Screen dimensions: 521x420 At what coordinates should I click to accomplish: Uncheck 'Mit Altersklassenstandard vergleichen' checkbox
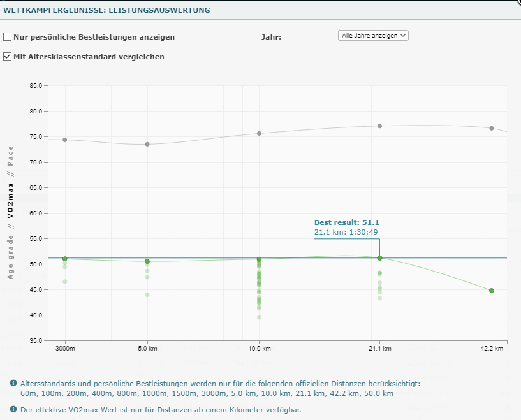(7, 57)
